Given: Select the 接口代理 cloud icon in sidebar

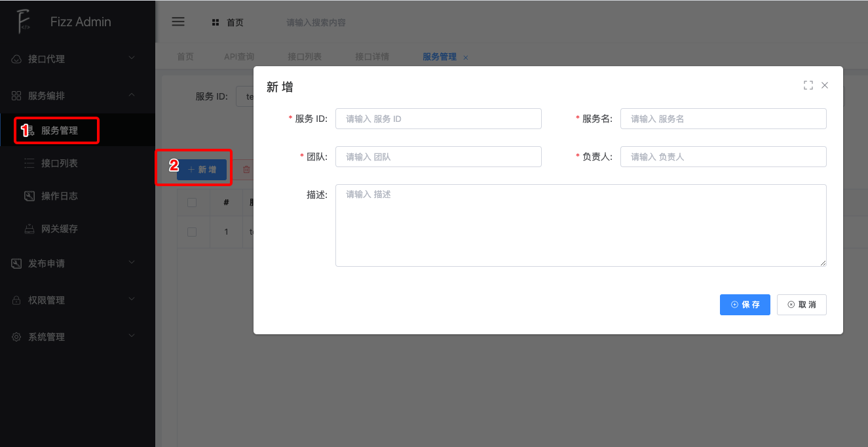Looking at the screenshot, I should coord(16,58).
